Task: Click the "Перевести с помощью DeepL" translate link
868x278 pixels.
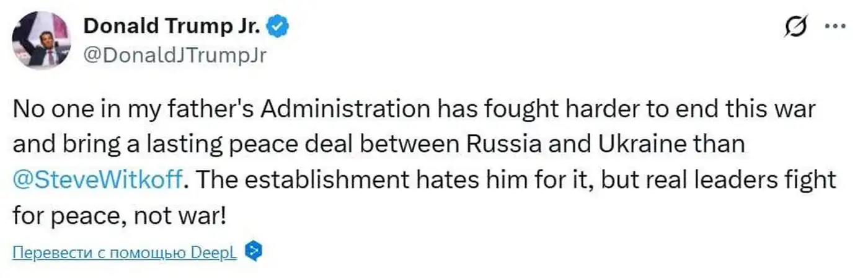Action: (x=125, y=253)
